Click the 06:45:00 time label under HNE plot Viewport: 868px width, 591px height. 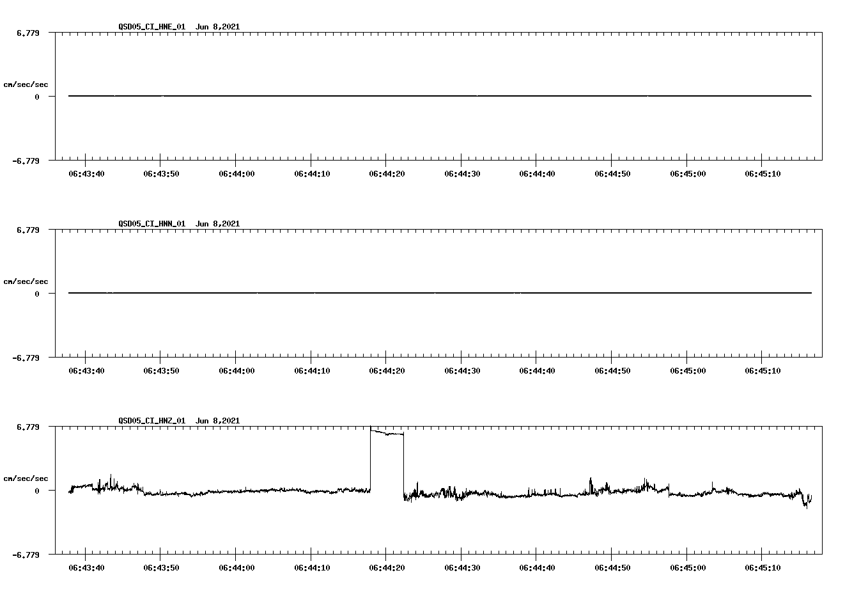688,174
